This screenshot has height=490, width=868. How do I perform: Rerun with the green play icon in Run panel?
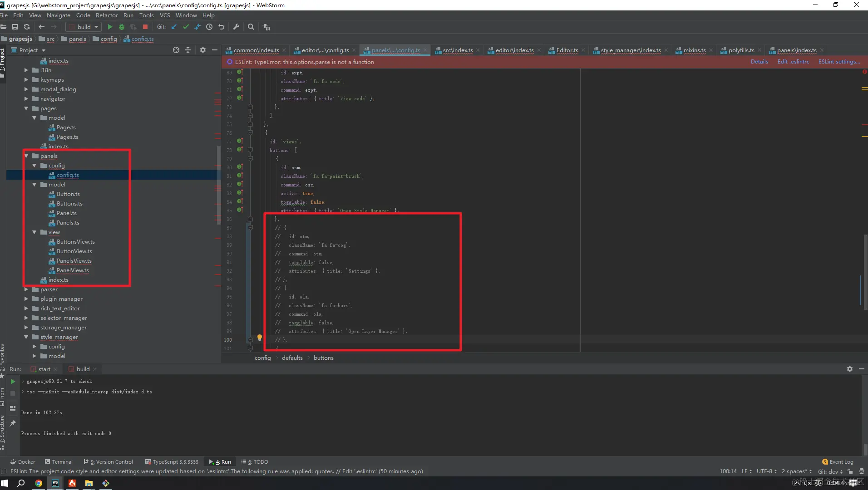point(13,382)
